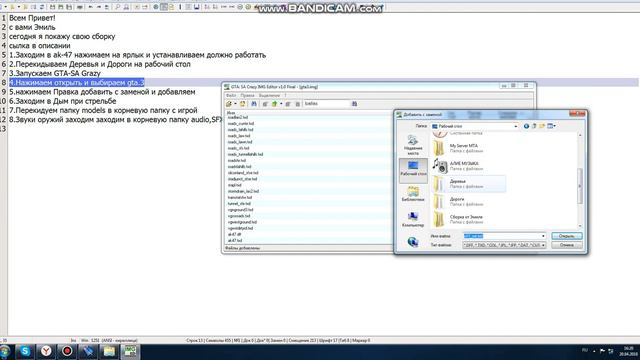The height and width of the screenshot is (360, 640).
Task: Open Выделение menu in IMG Editor
Action: [269, 96]
